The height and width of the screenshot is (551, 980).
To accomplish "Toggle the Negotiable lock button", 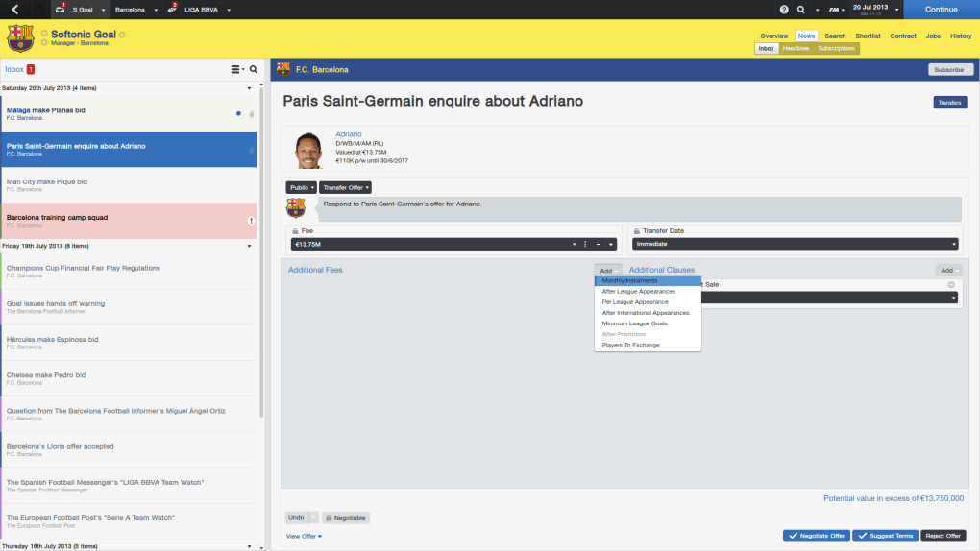I will coord(346,518).
